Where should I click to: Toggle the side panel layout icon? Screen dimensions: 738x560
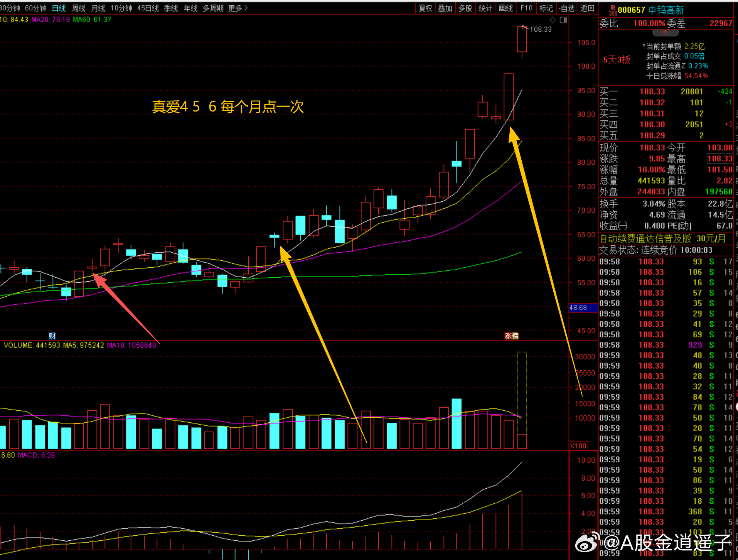(x=563, y=20)
